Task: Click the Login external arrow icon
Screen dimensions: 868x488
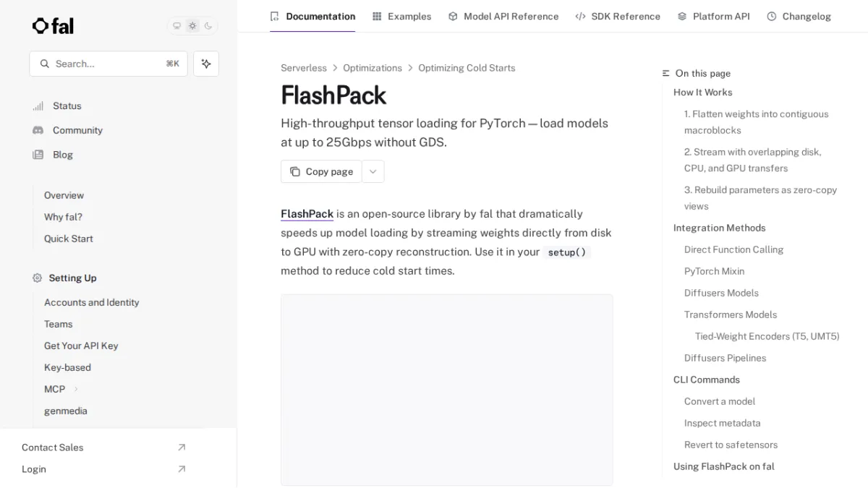Action: [x=182, y=469]
